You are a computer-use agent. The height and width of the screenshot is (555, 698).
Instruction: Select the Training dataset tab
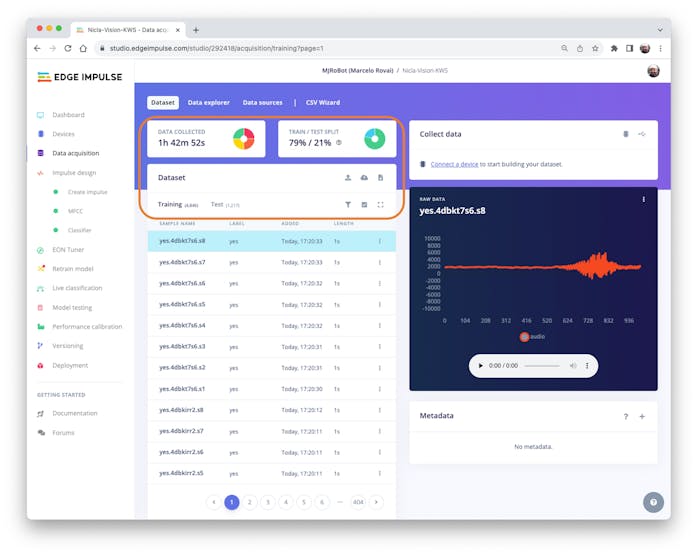click(178, 204)
